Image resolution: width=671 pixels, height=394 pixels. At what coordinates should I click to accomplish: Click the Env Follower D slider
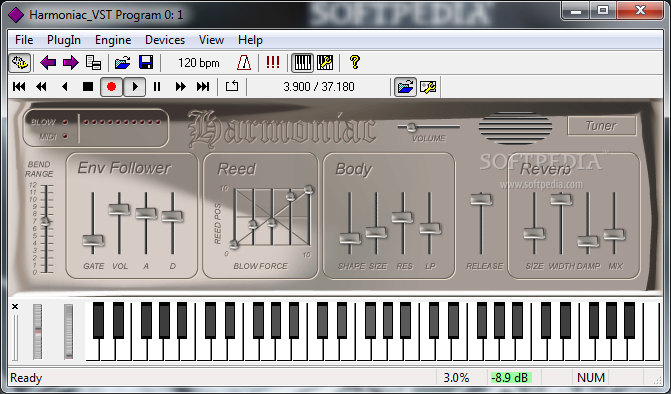[x=172, y=216]
